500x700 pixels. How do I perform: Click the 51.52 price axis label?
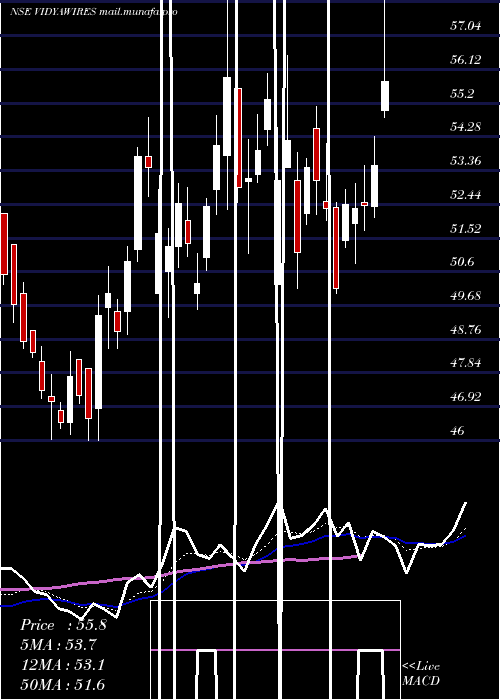pyautogui.click(x=466, y=229)
